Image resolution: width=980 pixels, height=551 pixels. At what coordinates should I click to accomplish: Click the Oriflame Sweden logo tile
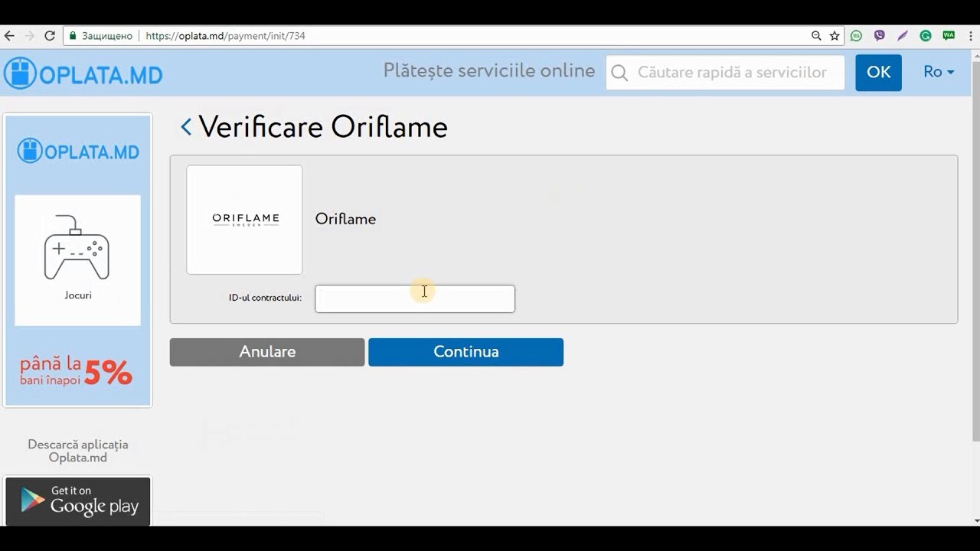click(244, 220)
